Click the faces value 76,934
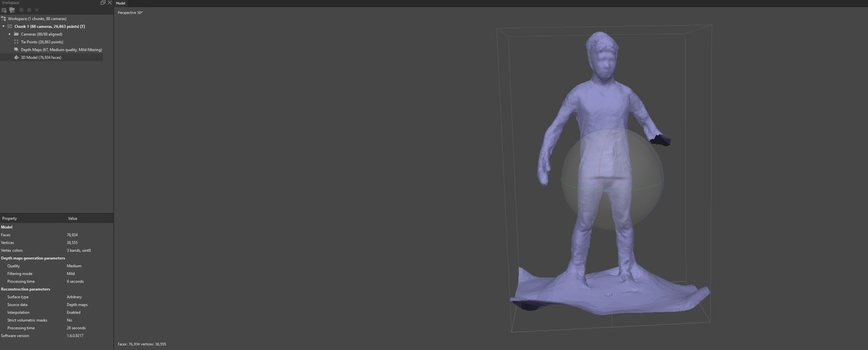The width and height of the screenshot is (868, 350). click(x=72, y=235)
